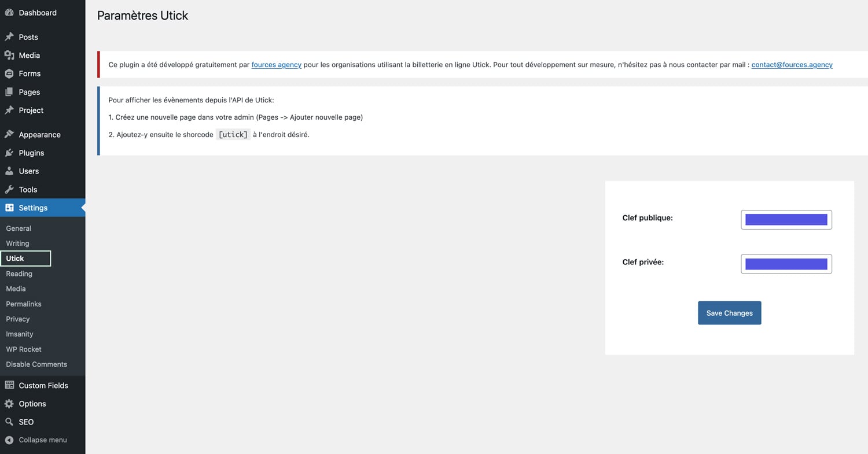Click the Settings sliders icon
The width and height of the screenshot is (868, 454).
(9, 208)
